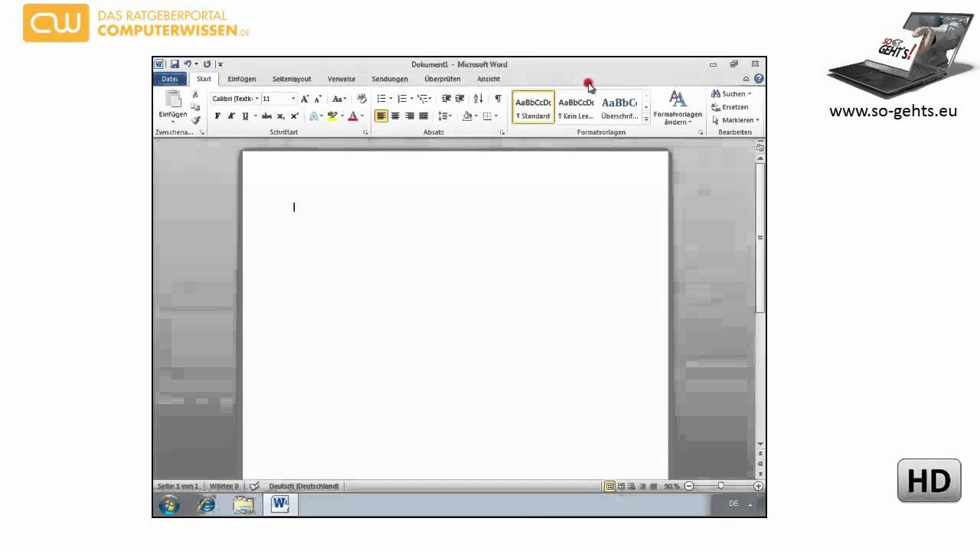Open line spacing dropdown
Screen dimensions: 980x551
445,116
